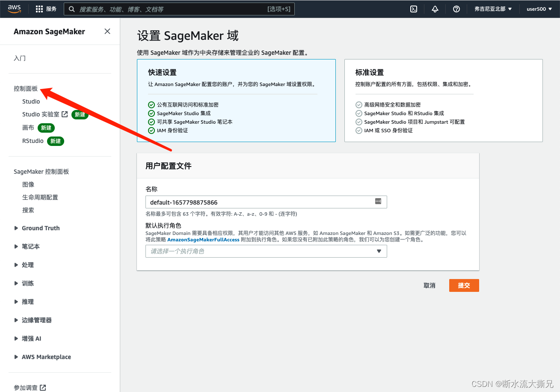Viewport: 560px width, 392px height.
Task: Click the 公有互联网访问和标准加密 feature line
Action: coord(188,104)
